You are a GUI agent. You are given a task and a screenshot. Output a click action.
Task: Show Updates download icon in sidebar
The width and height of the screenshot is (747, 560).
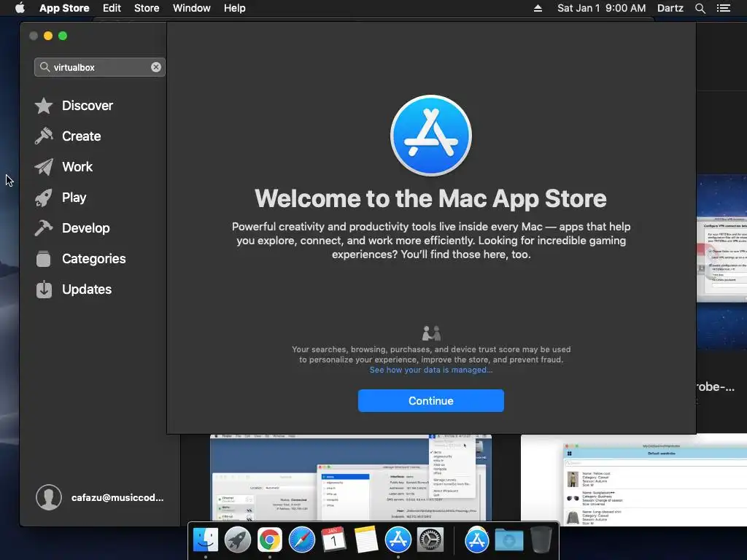tap(44, 289)
